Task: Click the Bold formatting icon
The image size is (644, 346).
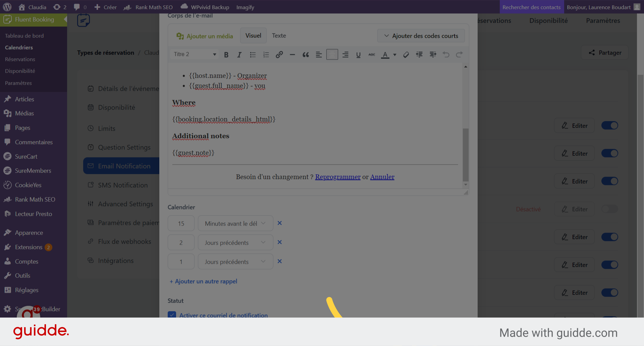Action: tap(226, 55)
